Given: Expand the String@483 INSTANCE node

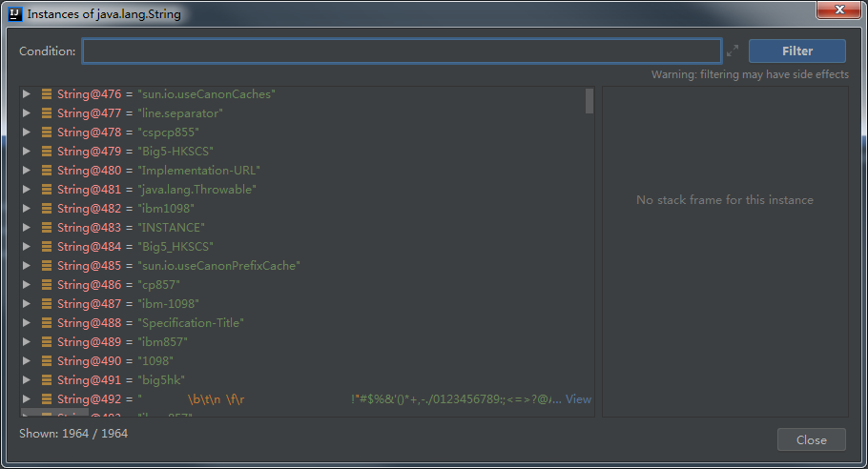Looking at the screenshot, I should pyautogui.click(x=26, y=227).
